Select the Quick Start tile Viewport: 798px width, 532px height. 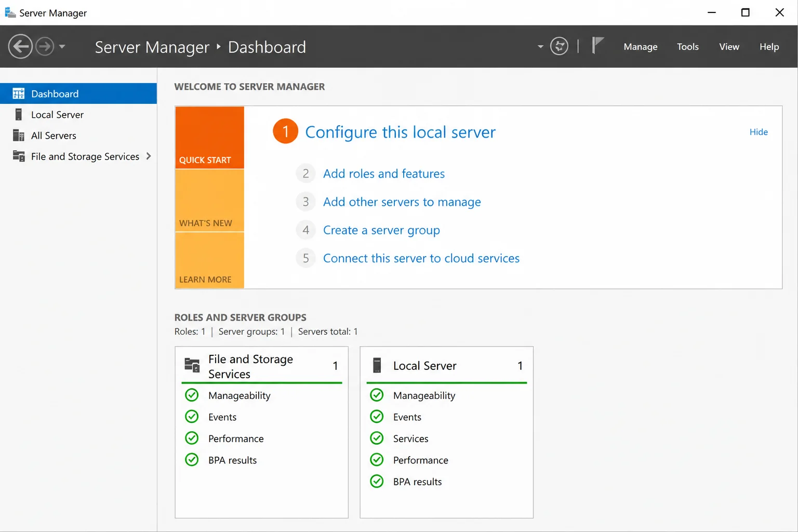209,138
